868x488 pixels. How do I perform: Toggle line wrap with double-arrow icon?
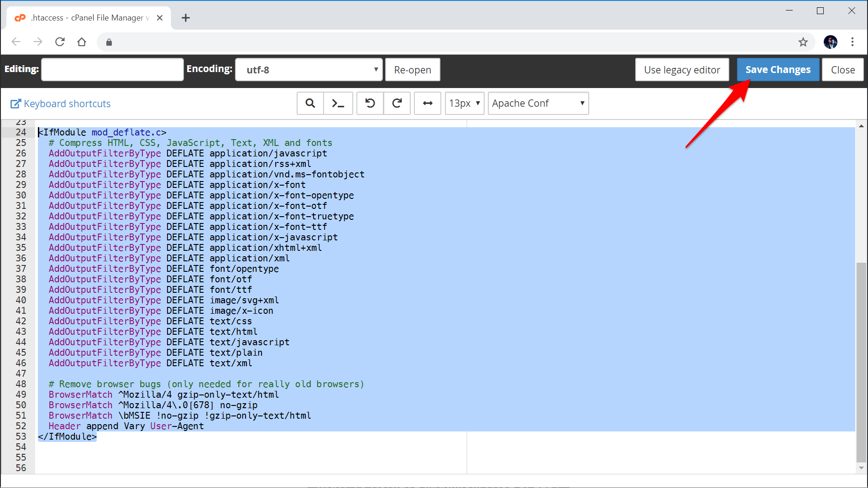click(x=428, y=104)
